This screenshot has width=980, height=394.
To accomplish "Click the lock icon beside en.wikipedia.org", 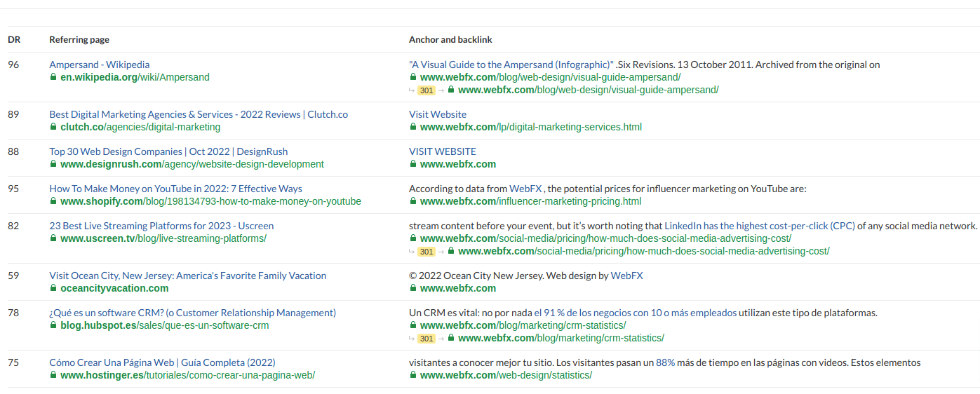I will coord(53,77).
